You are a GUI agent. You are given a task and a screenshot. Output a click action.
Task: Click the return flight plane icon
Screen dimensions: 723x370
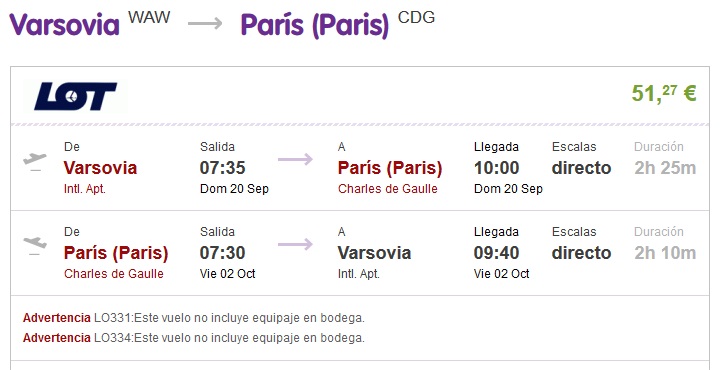click(35, 245)
